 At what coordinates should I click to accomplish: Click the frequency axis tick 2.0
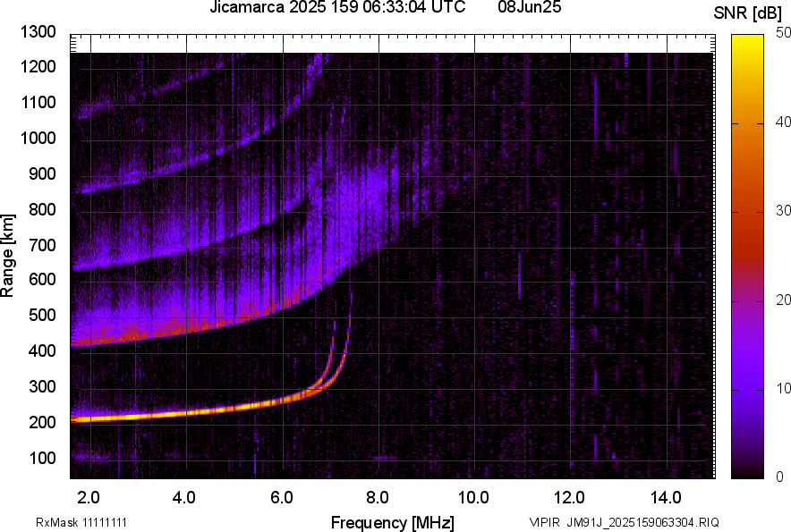click(x=89, y=498)
